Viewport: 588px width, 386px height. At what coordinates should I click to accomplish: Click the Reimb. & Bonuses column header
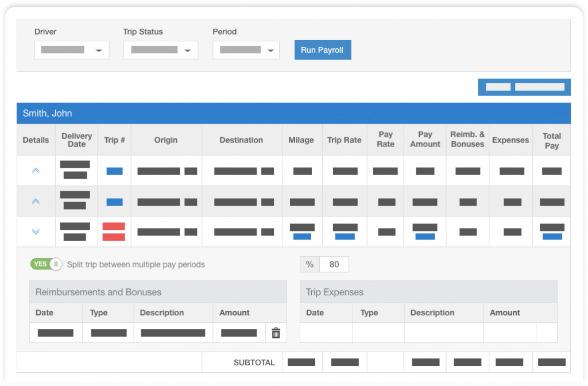[x=467, y=139]
